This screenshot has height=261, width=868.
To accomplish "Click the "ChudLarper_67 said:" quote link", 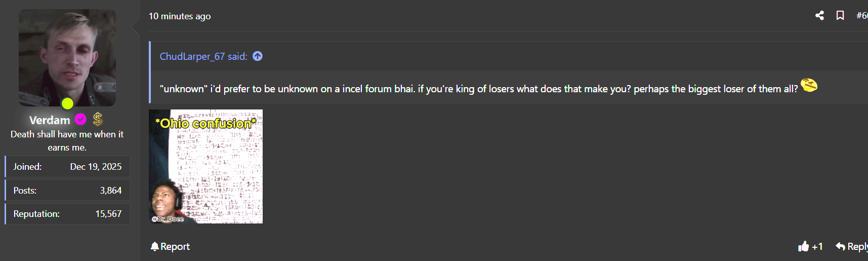I will tap(203, 56).
